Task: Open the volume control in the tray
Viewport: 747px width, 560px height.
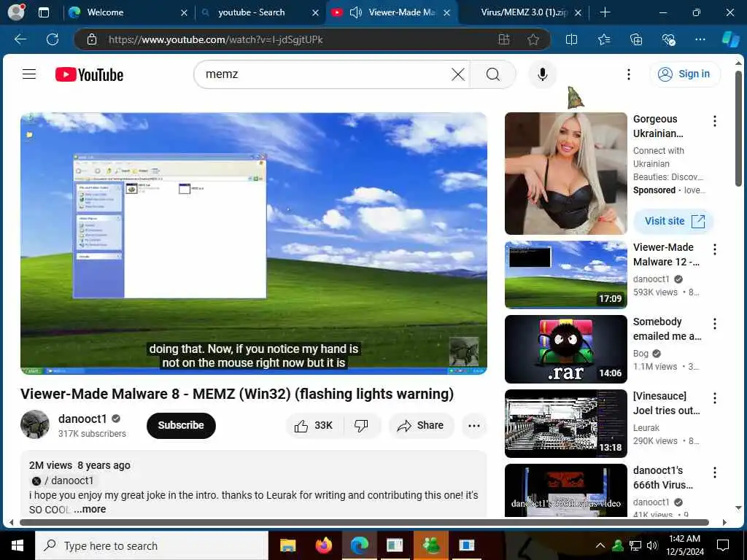Action: [x=652, y=545]
